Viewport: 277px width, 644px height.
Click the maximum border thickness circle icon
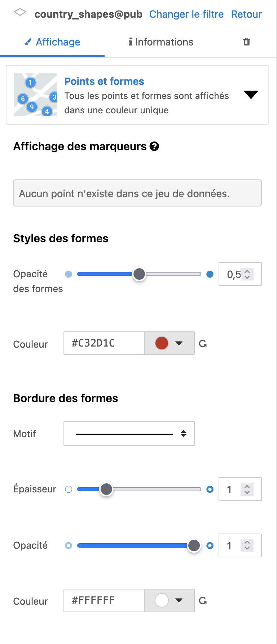(x=210, y=489)
